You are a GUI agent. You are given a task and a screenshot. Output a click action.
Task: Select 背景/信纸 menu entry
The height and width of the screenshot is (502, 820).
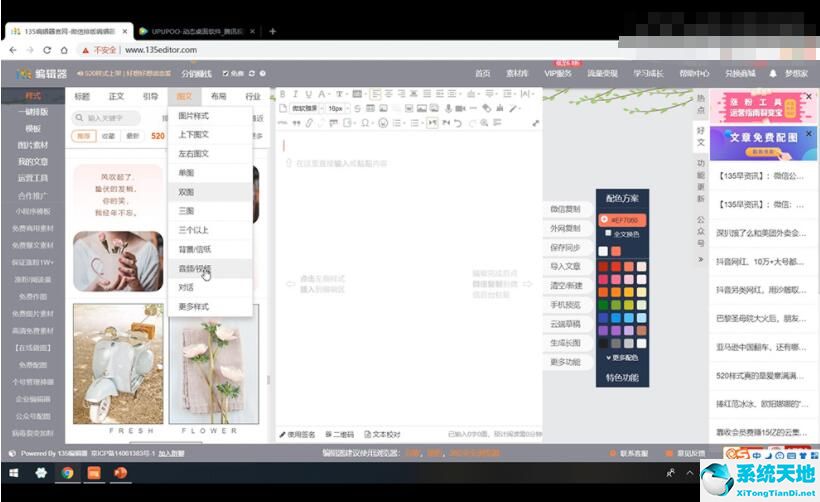coord(210,249)
